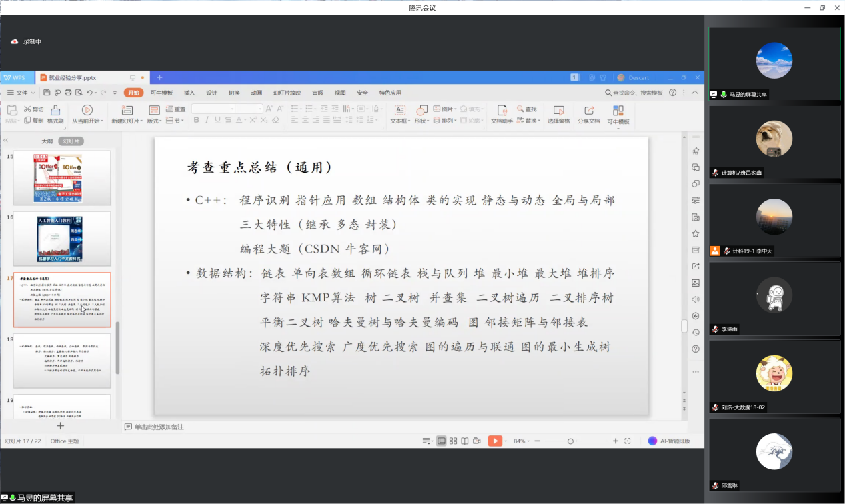Open the Selection Pane (选择窗格) icon
The height and width of the screenshot is (504, 845).
click(x=558, y=114)
